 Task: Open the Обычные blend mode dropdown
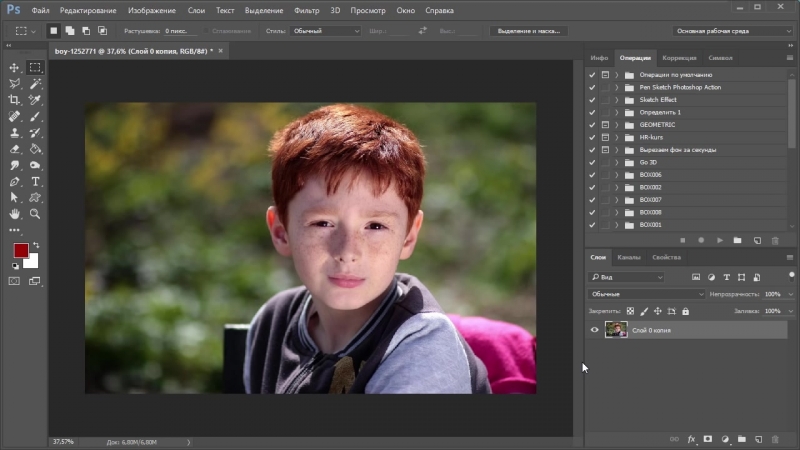pos(646,294)
